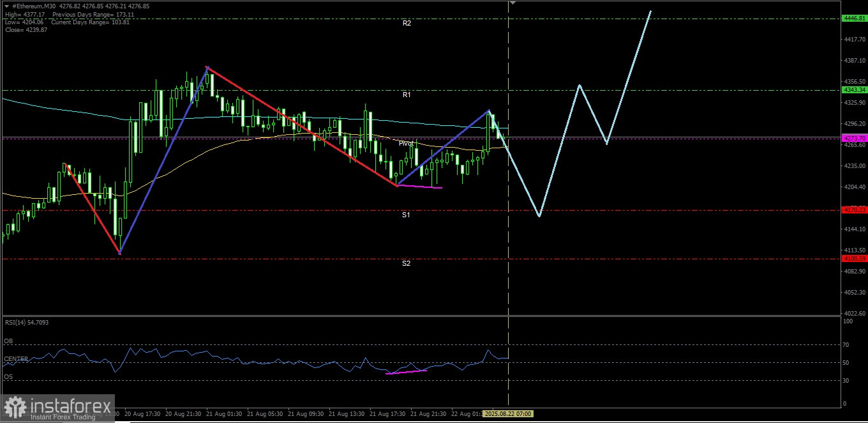The width and height of the screenshot is (868, 423).
Task: Click the 21 Aug 17:30 time axis label
Action: (387, 414)
